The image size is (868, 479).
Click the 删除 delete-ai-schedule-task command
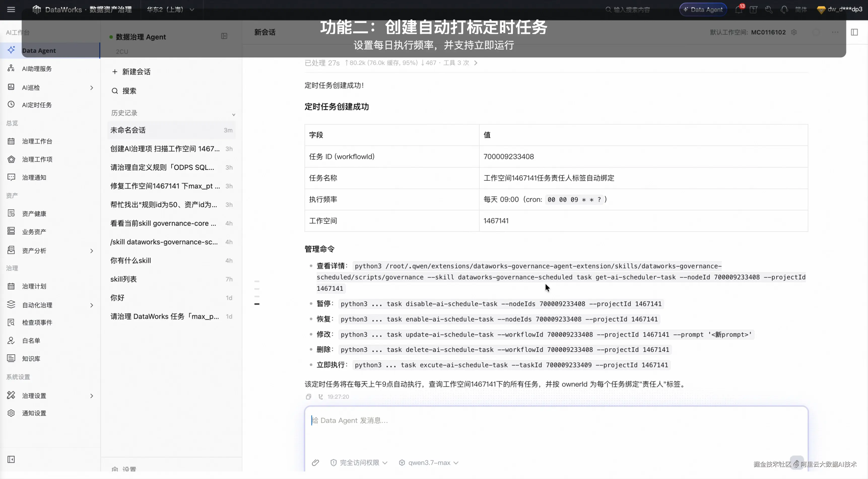click(x=505, y=350)
